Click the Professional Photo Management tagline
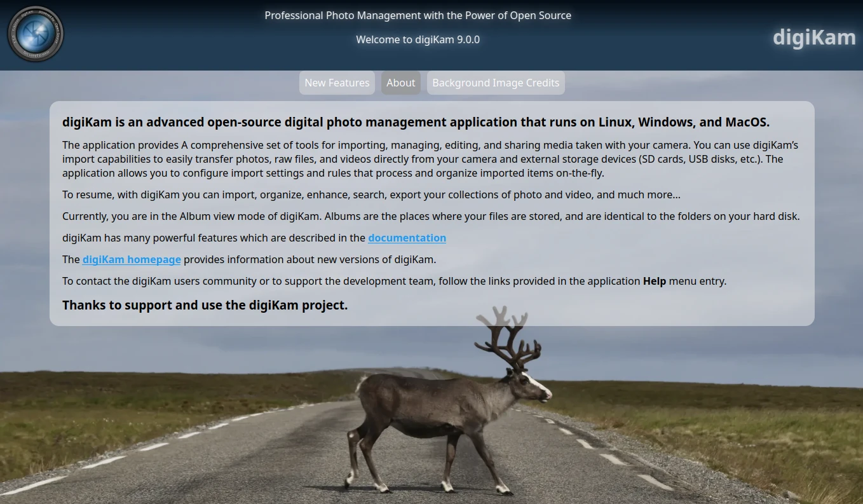This screenshot has width=863, height=504. click(x=418, y=15)
